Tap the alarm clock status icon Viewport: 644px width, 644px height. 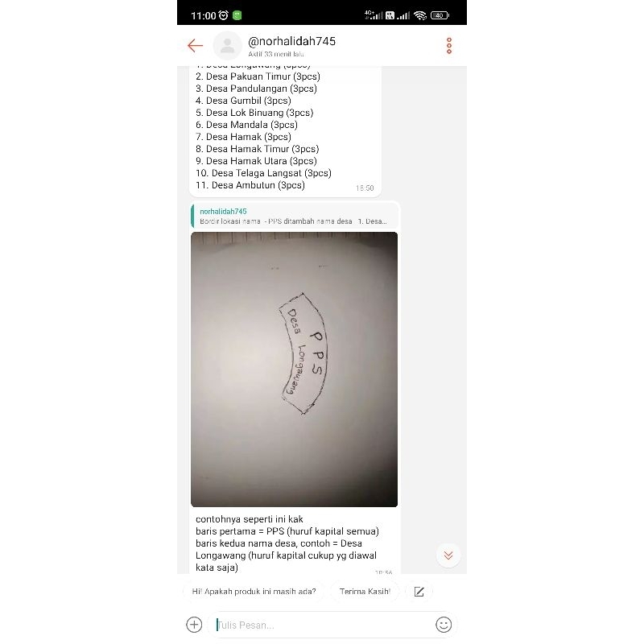click(224, 15)
